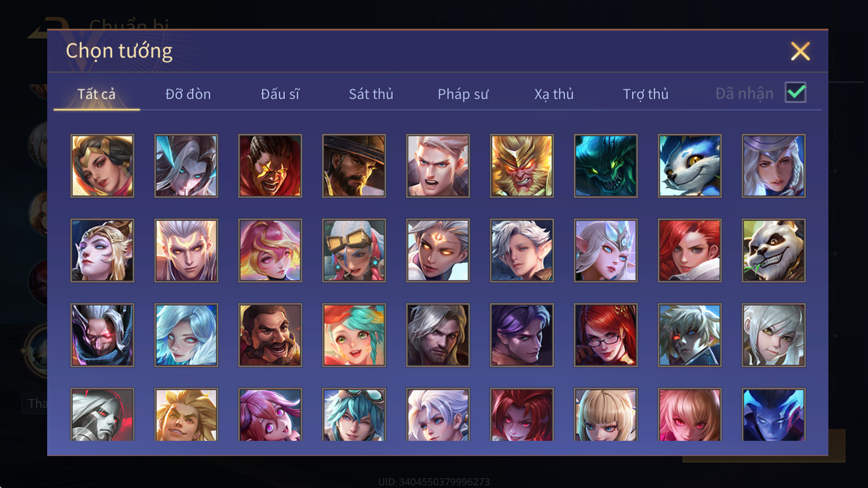Choose the hero wearing yellow goggles
This screenshot has width=868, height=488.
click(354, 251)
